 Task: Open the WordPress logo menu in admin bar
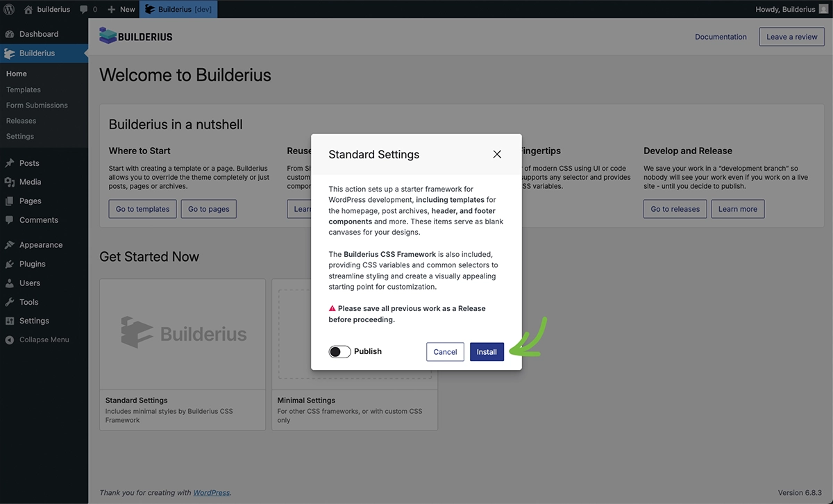coord(10,9)
